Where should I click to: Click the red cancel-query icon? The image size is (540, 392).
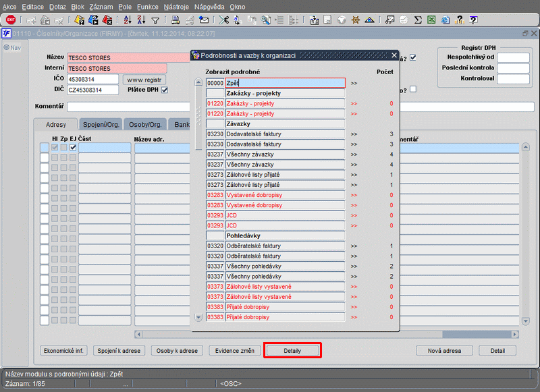pyautogui.click(x=107, y=20)
